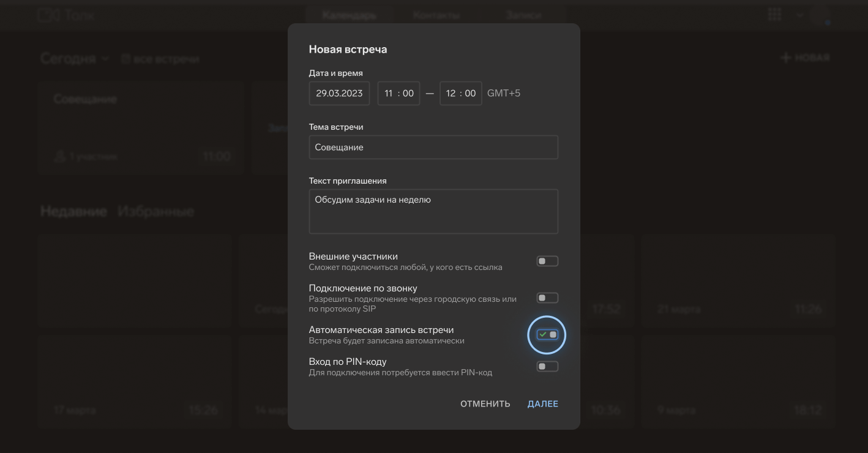
Task: Open the Календарь tab
Action: coord(349,15)
